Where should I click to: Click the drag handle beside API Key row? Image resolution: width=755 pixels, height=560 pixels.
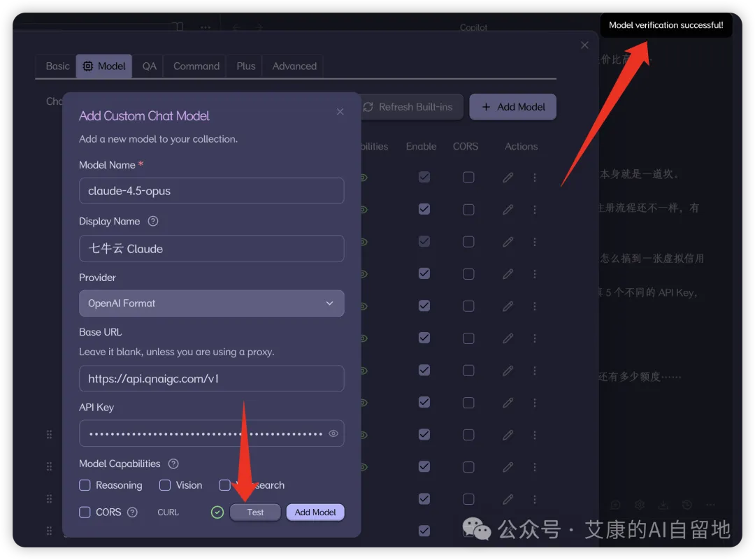coord(49,434)
